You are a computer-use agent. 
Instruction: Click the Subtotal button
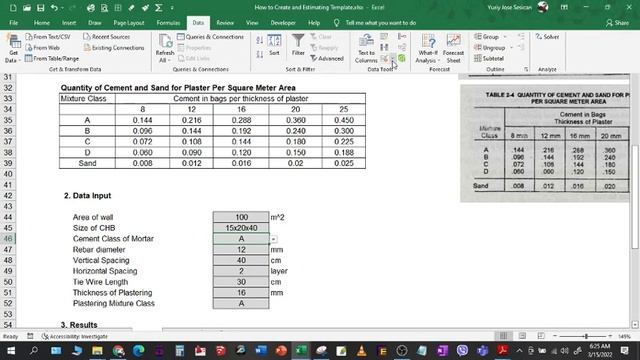(489, 59)
